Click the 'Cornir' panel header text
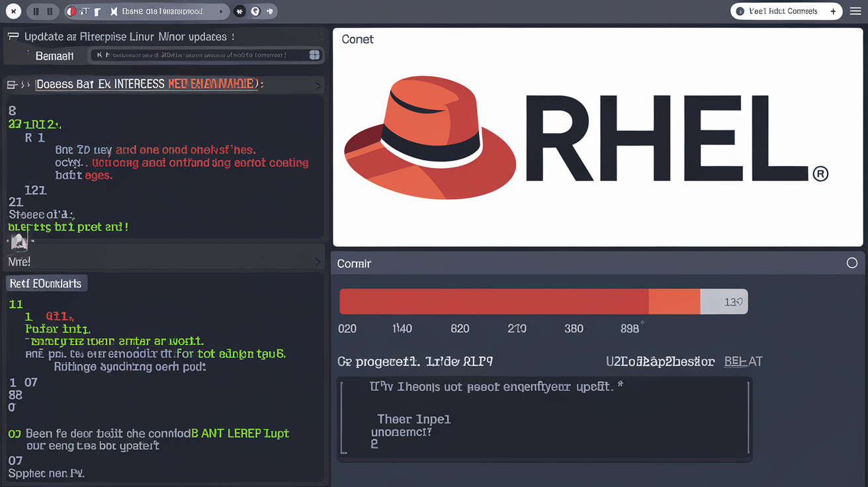The width and height of the screenshot is (868, 487). (354, 263)
